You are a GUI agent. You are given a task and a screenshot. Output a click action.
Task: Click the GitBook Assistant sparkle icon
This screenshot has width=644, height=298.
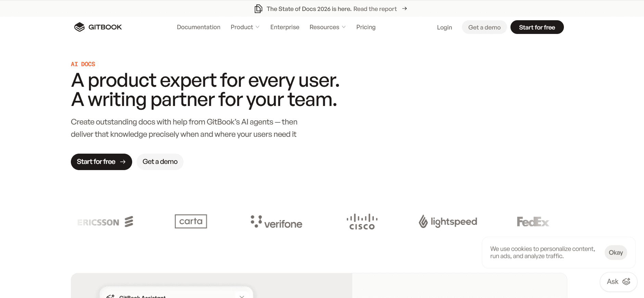[110, 296]
